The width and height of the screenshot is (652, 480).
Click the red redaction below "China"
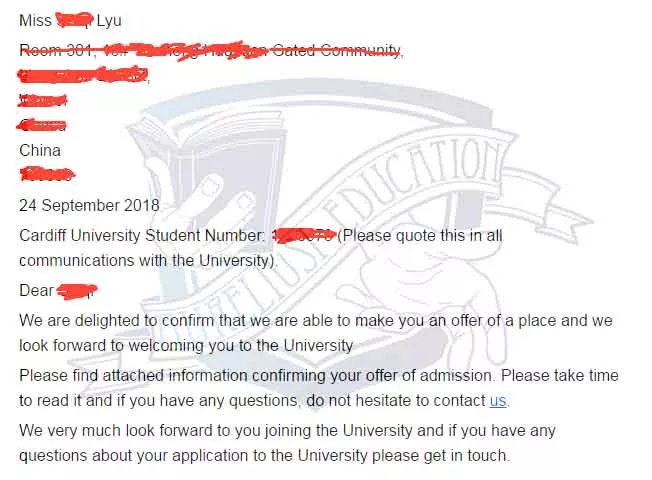[x=47, y=174]
